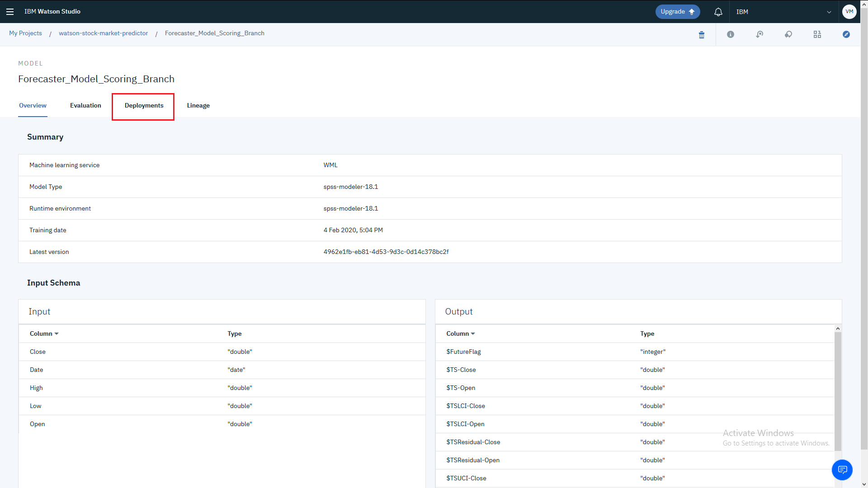Viewport: 868px width, 488px height.
Task: Go to My Projects breadcrumb link
Action: [25, 33]
